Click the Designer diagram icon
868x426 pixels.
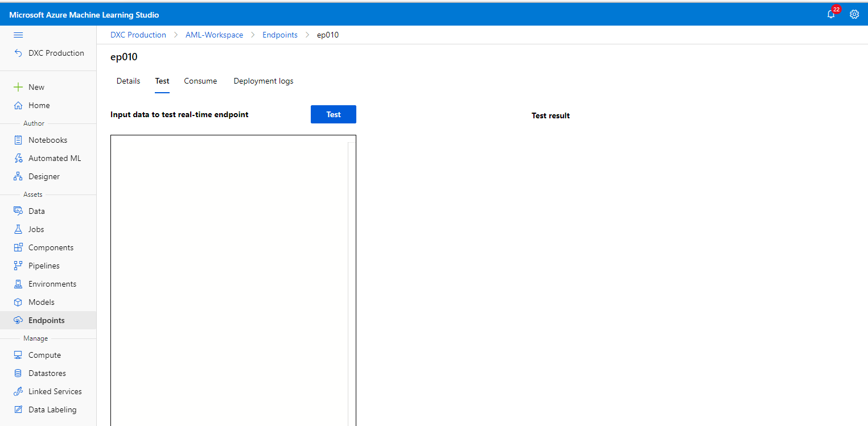pos(18,176)
